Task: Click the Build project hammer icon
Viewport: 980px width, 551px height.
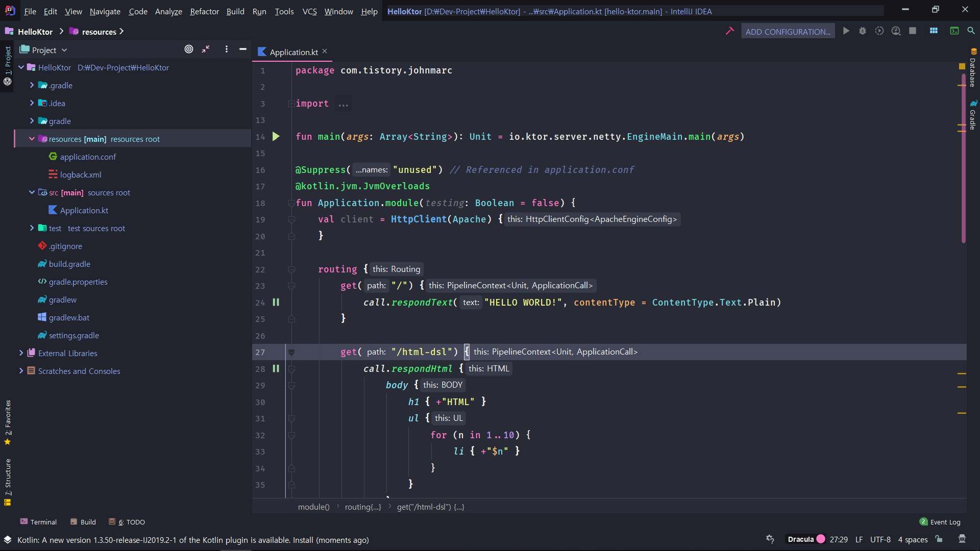Action: (729, 31)
